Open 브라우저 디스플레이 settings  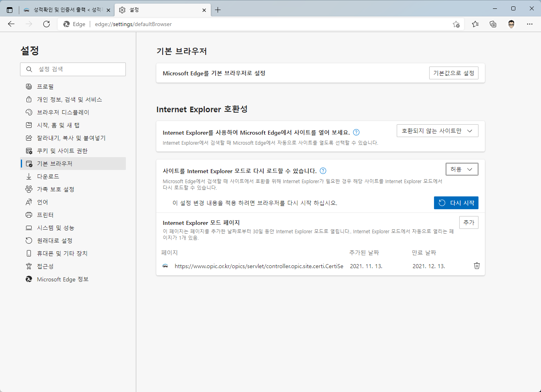73,112
